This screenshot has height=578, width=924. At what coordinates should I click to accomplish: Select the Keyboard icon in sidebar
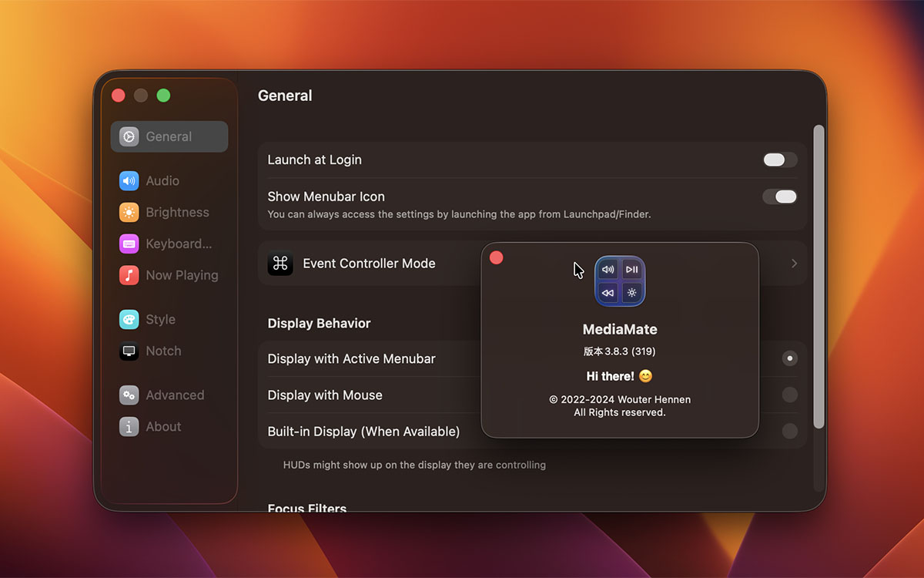point(129,244)
